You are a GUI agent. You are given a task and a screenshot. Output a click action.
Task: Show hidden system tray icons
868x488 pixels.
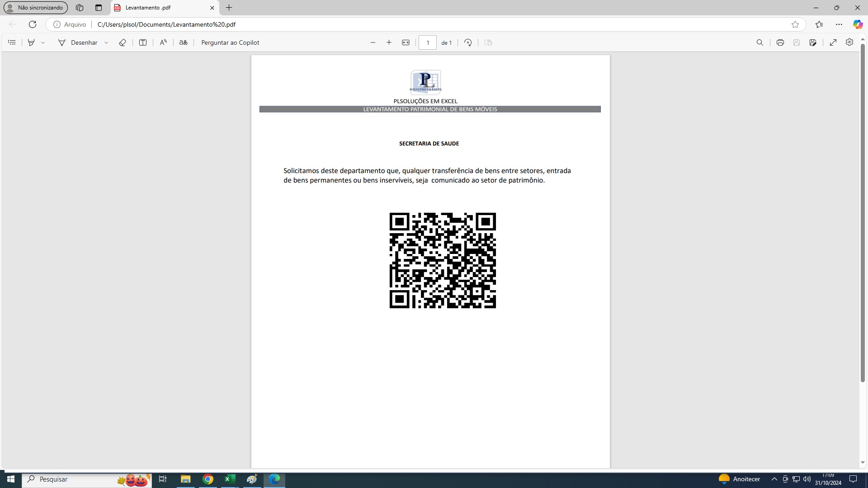[774, 479]
